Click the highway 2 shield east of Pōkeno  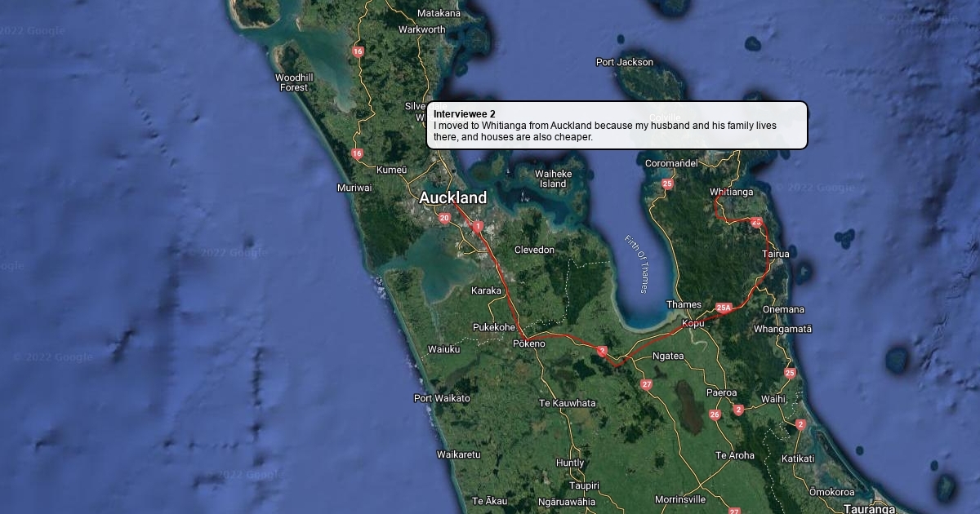tap(602, 352)
